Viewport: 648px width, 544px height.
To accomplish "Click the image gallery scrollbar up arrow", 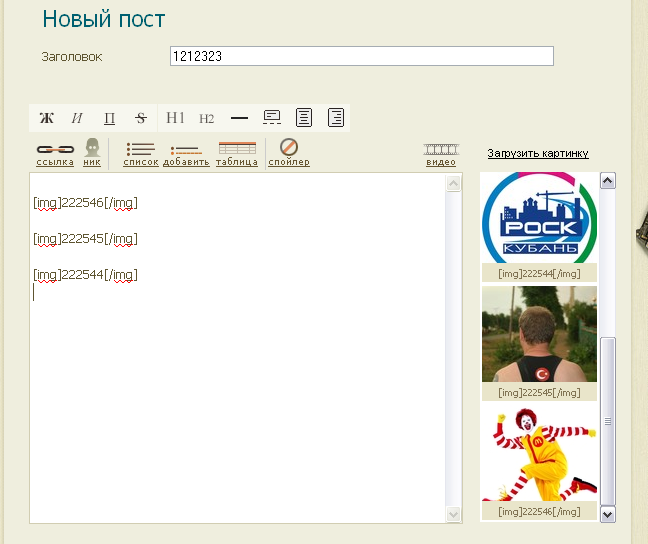I will pyautogui.click(x=608, y=181).
